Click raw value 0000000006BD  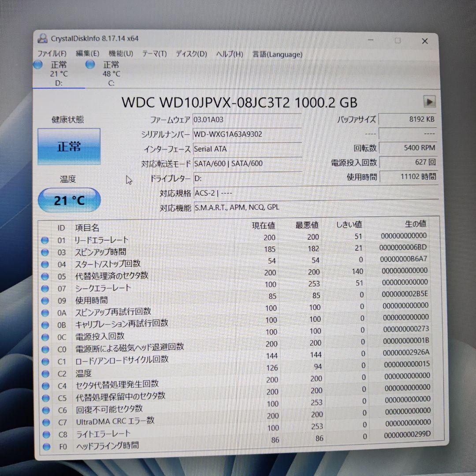coord(403,247)
